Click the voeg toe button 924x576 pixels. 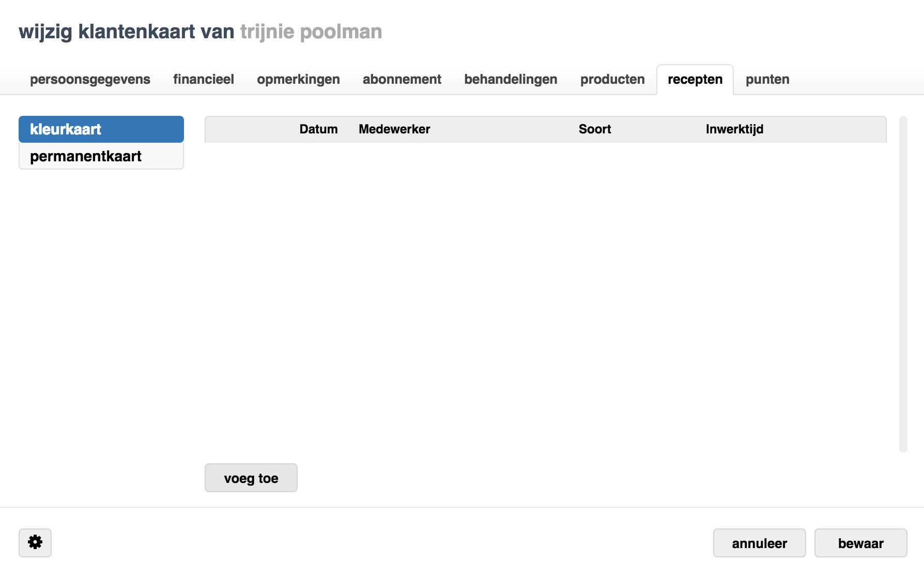(x=251, y=478)
